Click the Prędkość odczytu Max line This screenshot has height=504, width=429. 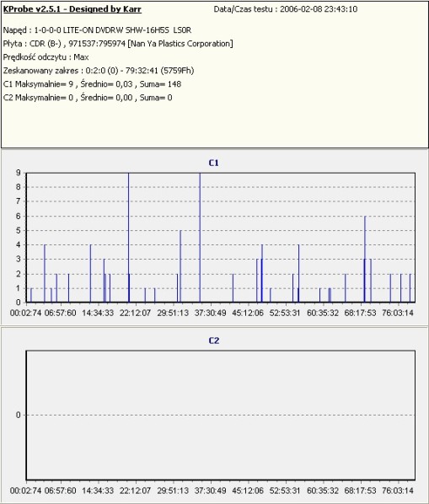(x=46, y=57)
